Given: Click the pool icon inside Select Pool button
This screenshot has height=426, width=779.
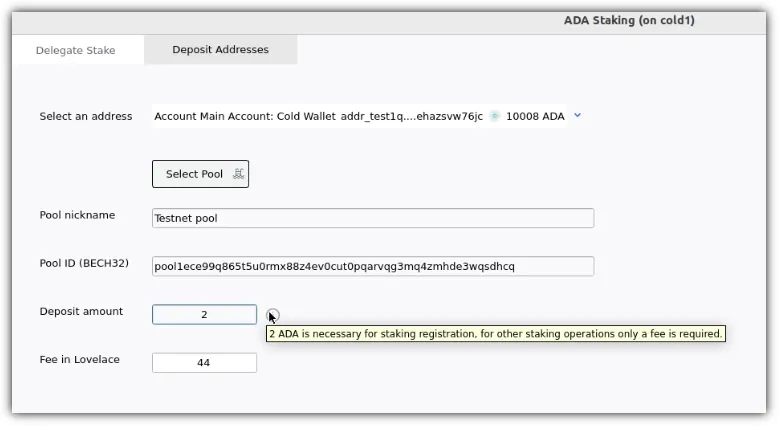Looking at the screenshot, I should [238, 174].
